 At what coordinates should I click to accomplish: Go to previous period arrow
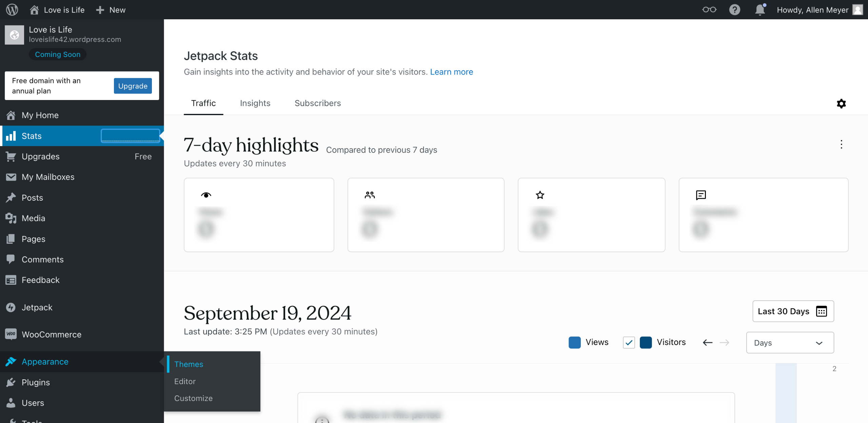coord(708,343)
